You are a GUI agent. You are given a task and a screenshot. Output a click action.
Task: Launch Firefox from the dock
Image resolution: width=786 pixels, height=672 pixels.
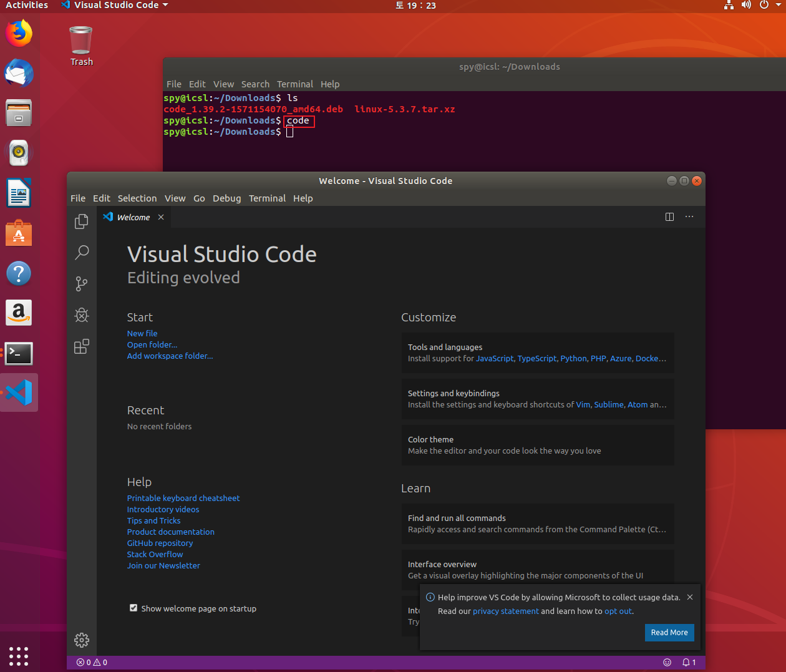tap(19, 33)
